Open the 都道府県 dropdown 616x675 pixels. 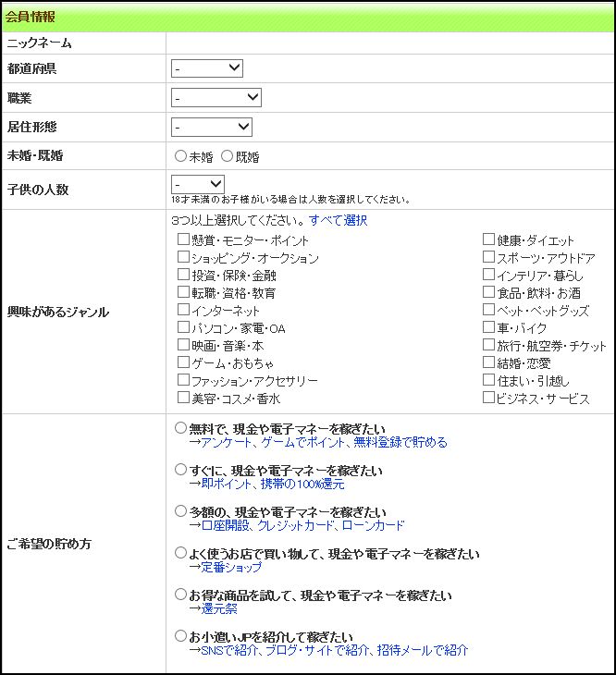[x=207, y=68]
